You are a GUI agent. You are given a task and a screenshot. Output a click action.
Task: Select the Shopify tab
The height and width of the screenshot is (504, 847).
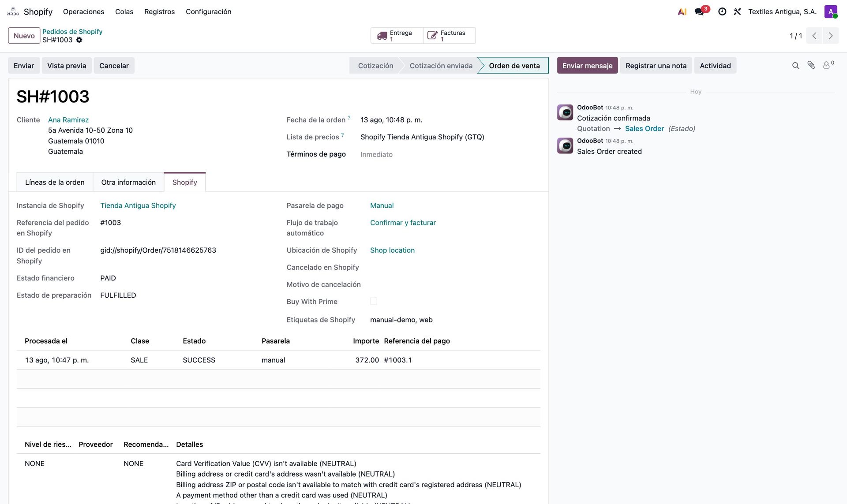[185, 182]
